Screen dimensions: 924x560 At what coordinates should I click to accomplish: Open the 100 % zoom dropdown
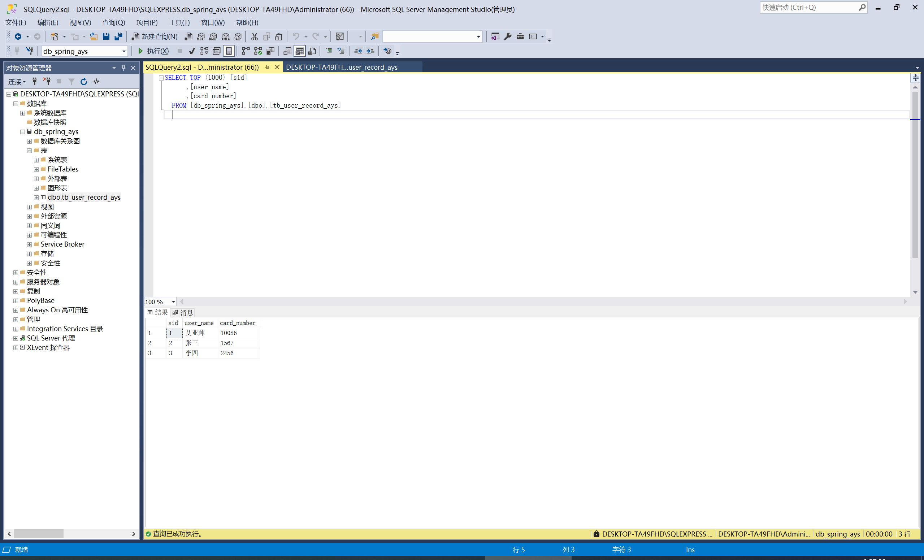click(x=173, y=301)
